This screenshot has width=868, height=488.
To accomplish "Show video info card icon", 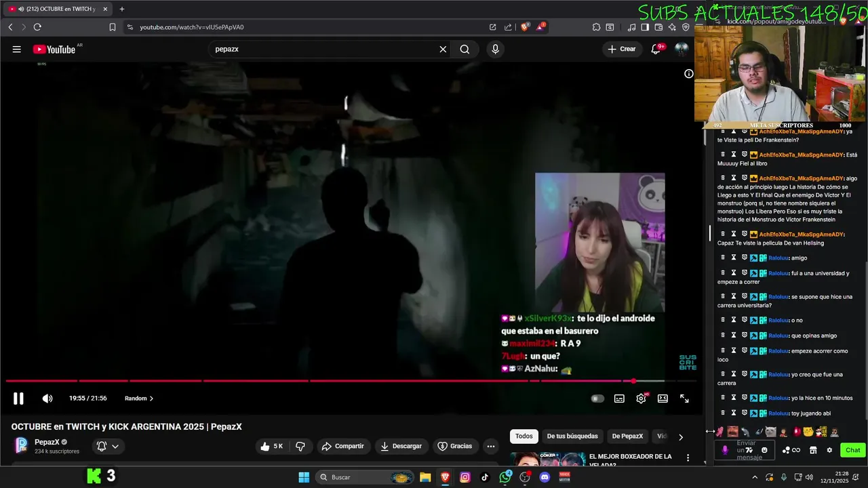I will 688,73.
